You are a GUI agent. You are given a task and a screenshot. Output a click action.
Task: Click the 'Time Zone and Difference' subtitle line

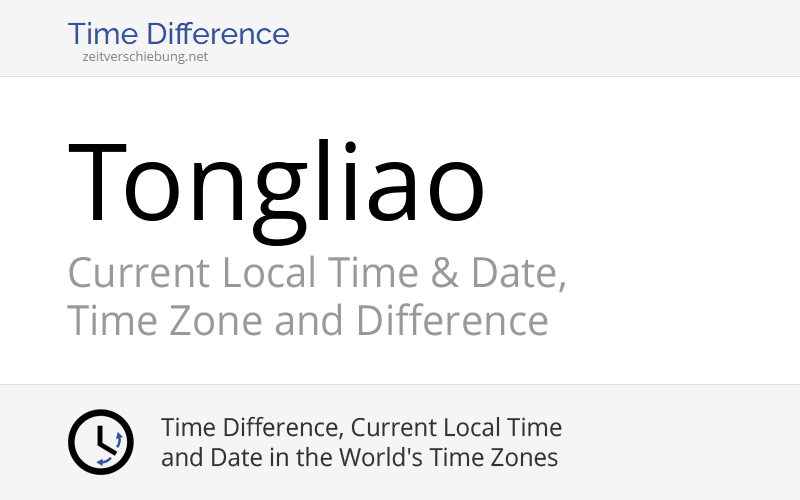point(308,320)
